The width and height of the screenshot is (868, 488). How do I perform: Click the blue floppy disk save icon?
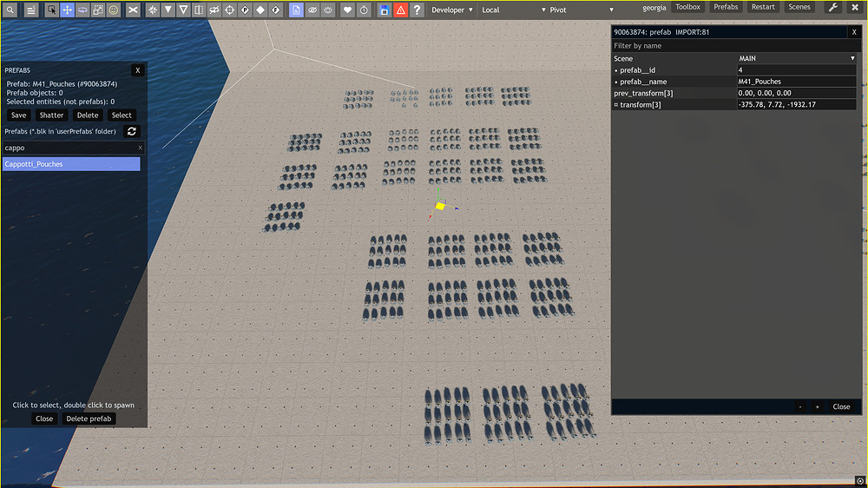tap(385, 10)
